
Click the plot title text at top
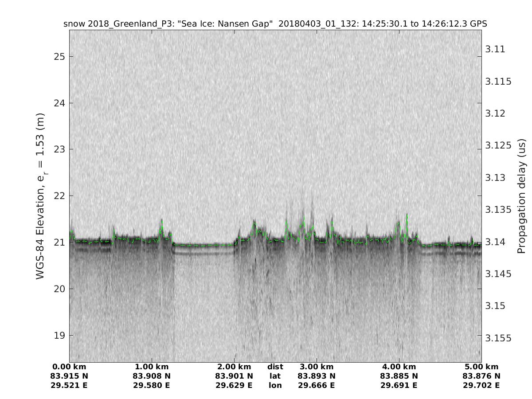(x=275, y=24)
